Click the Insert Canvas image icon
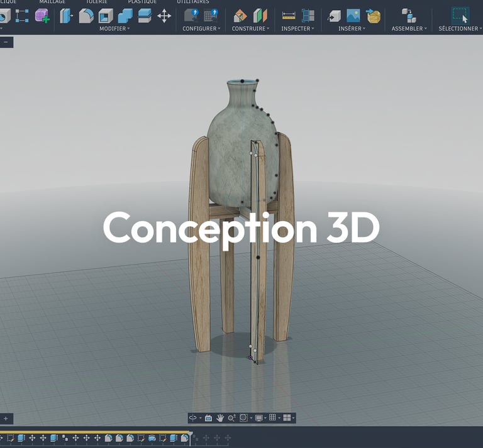Viewport: 483px width, 448px height. [x=353, y=16]
